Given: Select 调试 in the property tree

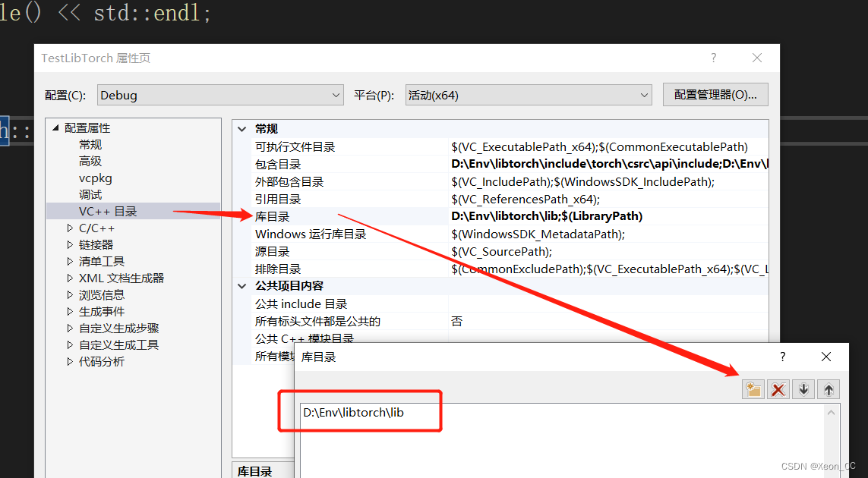Looking at the screenshot, I should click(x=90, y=195).
